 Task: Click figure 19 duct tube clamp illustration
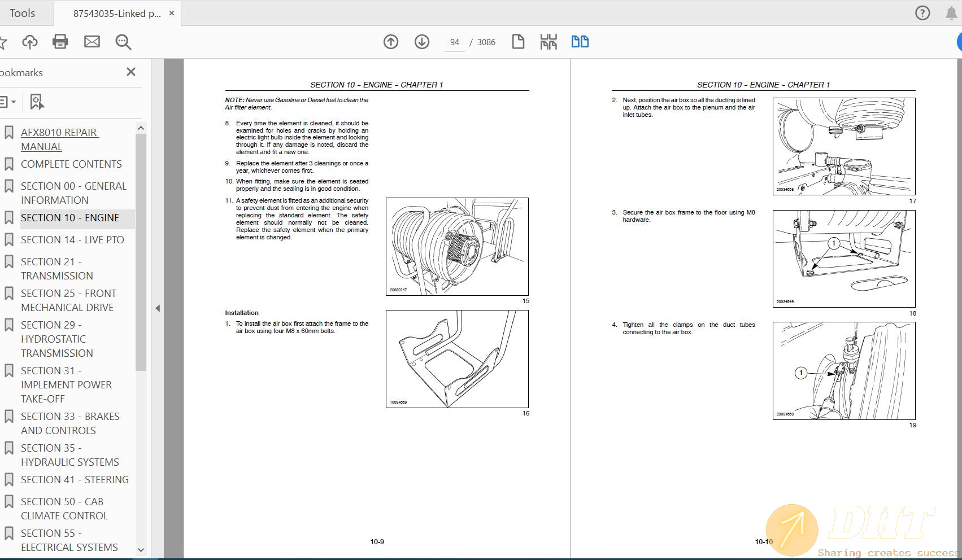coord(844,371)
